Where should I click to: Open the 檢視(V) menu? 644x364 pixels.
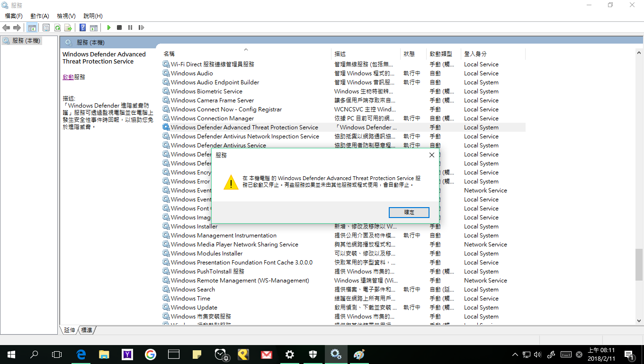point(66,16)
